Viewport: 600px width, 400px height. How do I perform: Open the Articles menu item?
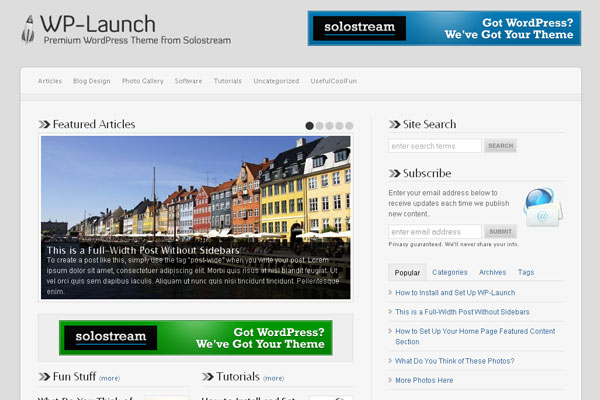pyautogui.click(x=50, y=81)
